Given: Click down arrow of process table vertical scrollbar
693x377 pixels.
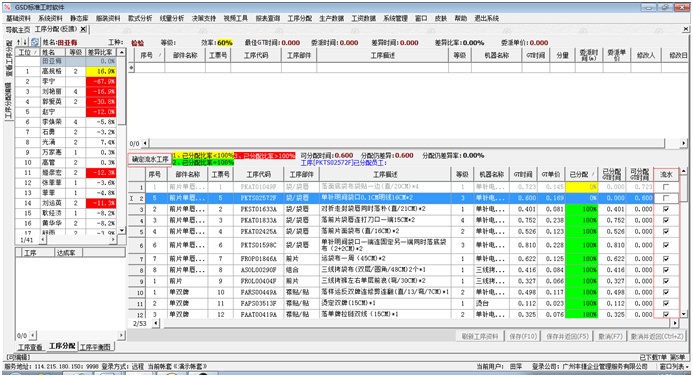Looking at the screenshot, I should [x=684, y=314].
